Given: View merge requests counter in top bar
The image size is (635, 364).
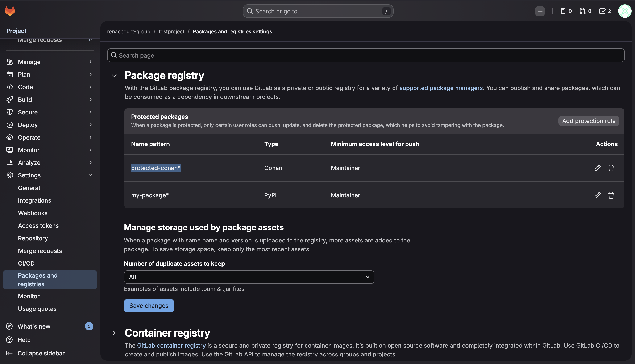Looking at the screenshot, I should (585, 11).
